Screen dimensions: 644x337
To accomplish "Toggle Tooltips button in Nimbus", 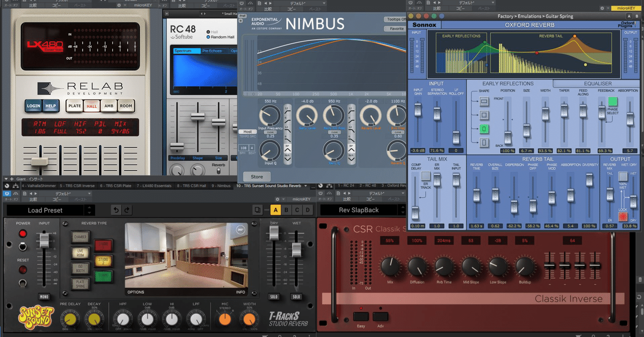I will coord(395,20).
